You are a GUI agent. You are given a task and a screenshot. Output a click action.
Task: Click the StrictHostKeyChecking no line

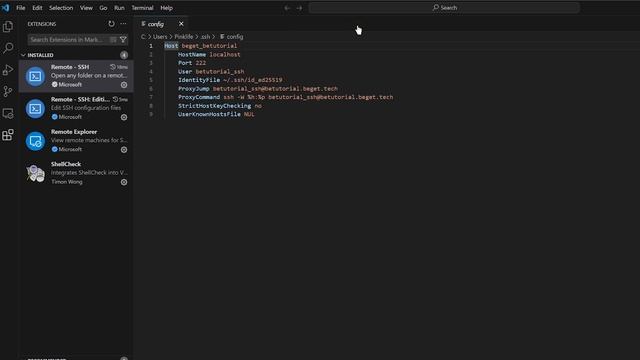click(220, 106)
